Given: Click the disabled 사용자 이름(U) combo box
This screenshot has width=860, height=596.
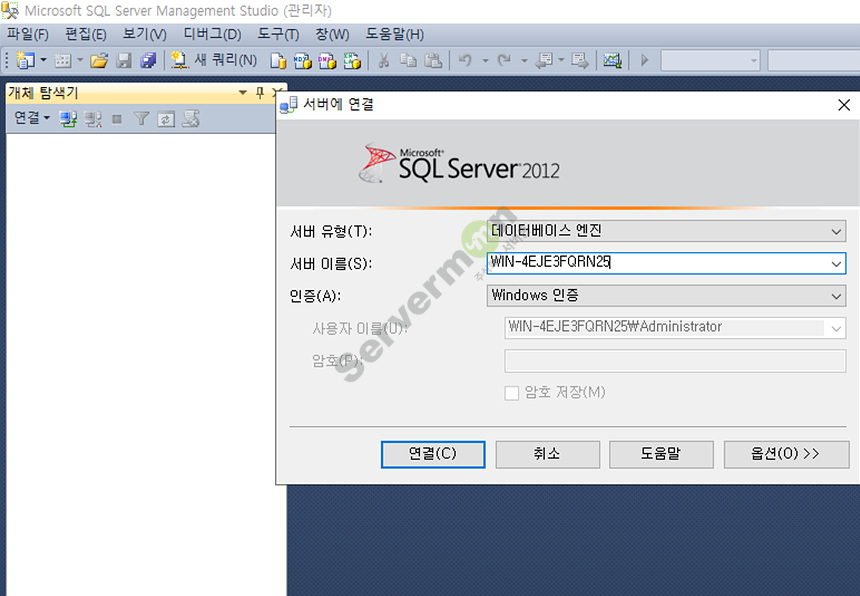Looking at the screenshot, I should tap(675, 328).
